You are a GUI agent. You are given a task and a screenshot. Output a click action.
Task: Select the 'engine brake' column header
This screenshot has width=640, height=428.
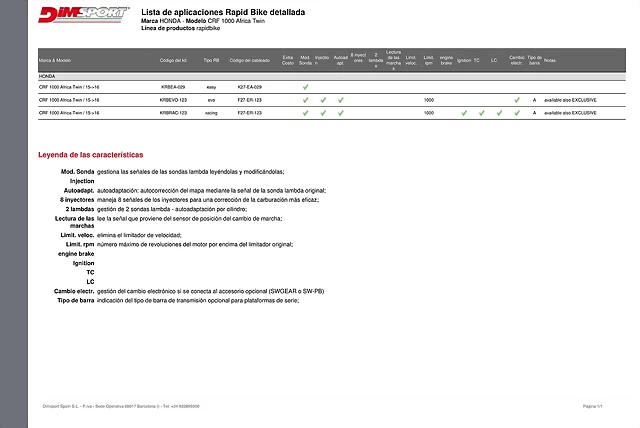[x=446, y=60]
